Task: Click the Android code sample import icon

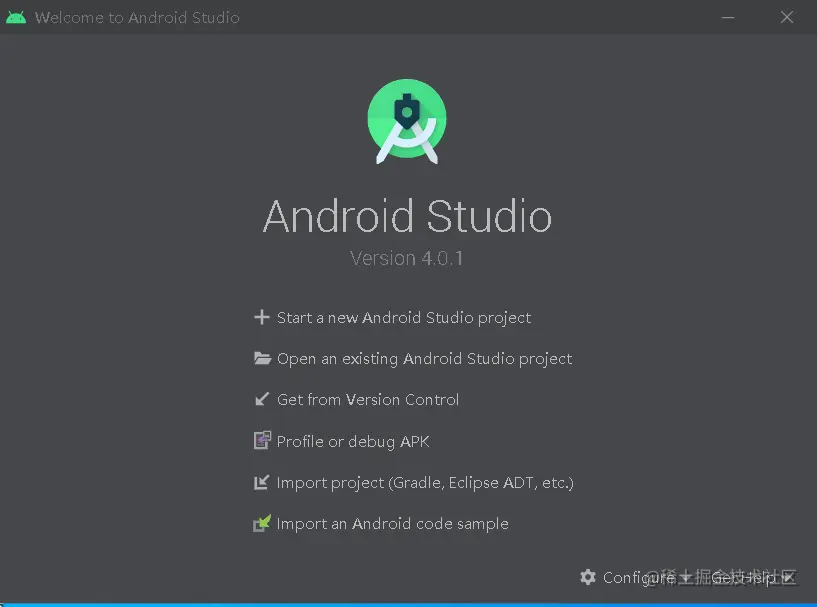Action: [262, 523]
